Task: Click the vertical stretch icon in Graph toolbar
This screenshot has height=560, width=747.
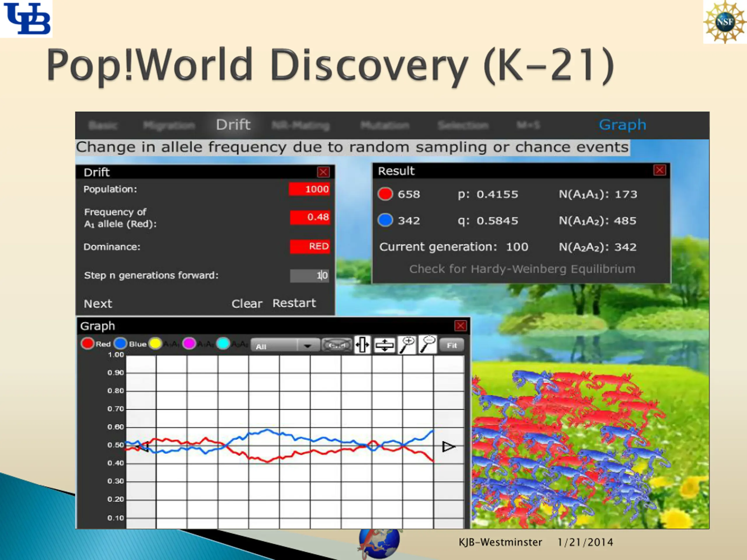Action: 385,345
